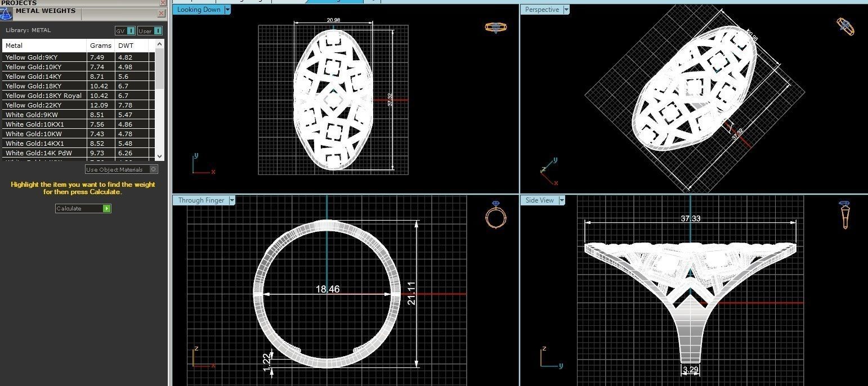
Task: Select the White Gold:10KX1 row
Action: point(79,124)
